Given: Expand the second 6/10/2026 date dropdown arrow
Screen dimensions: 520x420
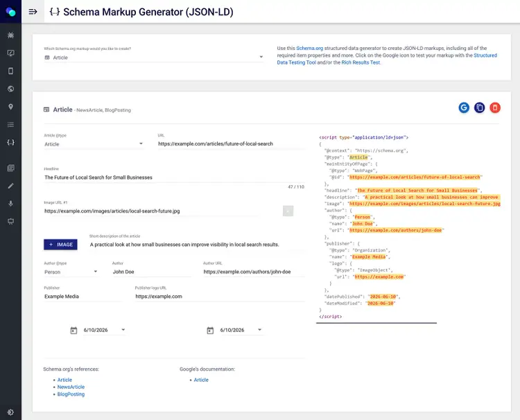Looking at the screenshot, I should 260,330.
